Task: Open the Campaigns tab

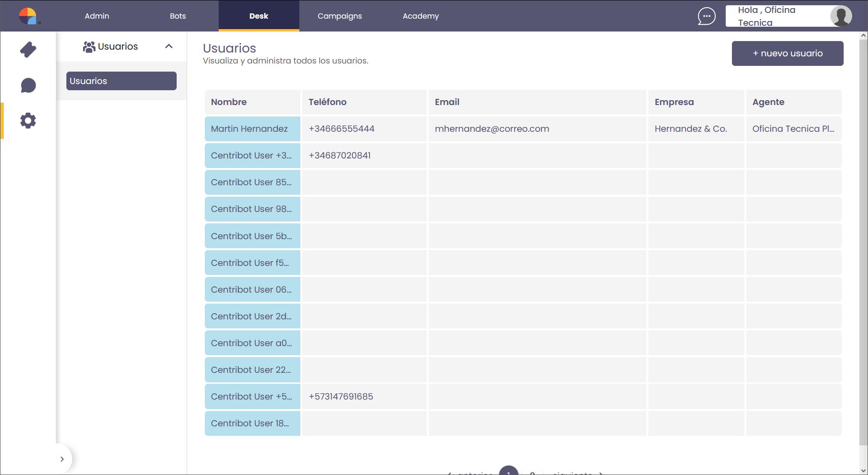Action: point(339,16)
